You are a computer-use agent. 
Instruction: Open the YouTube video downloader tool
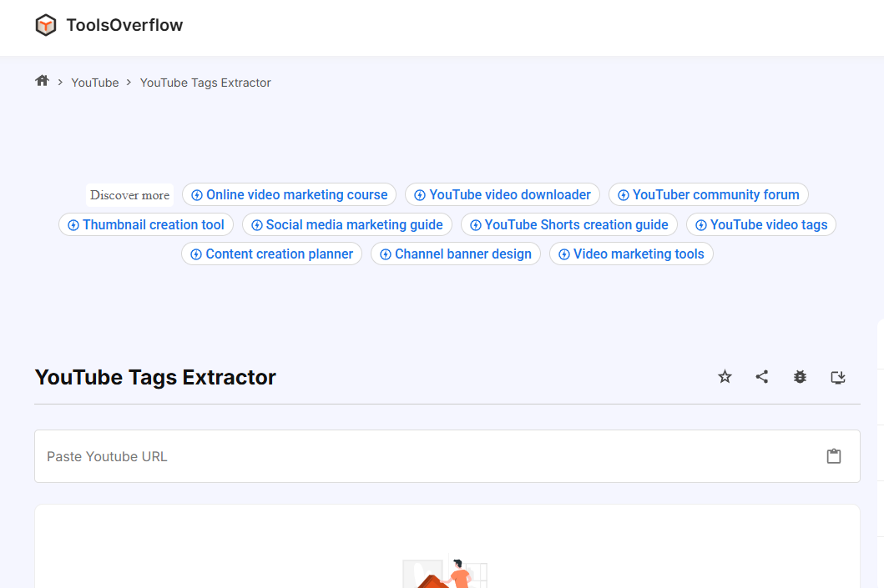(502, 194)
